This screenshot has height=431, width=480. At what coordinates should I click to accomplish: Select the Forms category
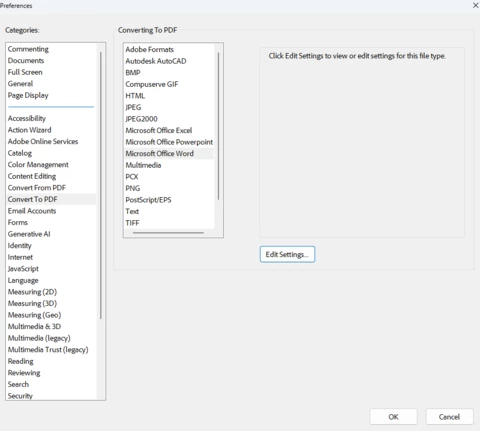(18, 222)
